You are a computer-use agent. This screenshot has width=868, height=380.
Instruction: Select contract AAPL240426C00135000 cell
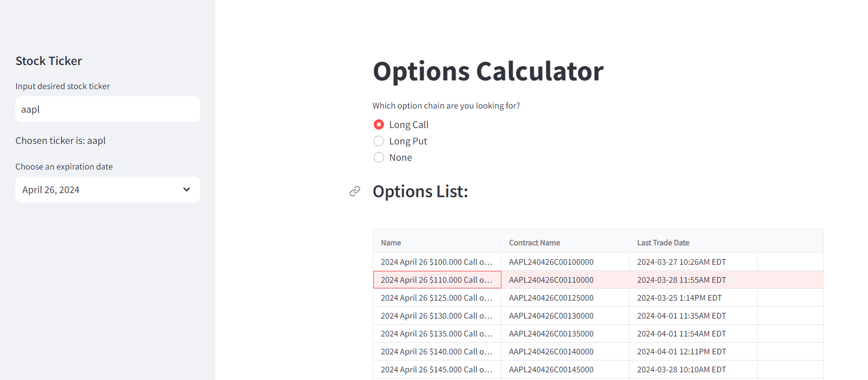[551, 333]
